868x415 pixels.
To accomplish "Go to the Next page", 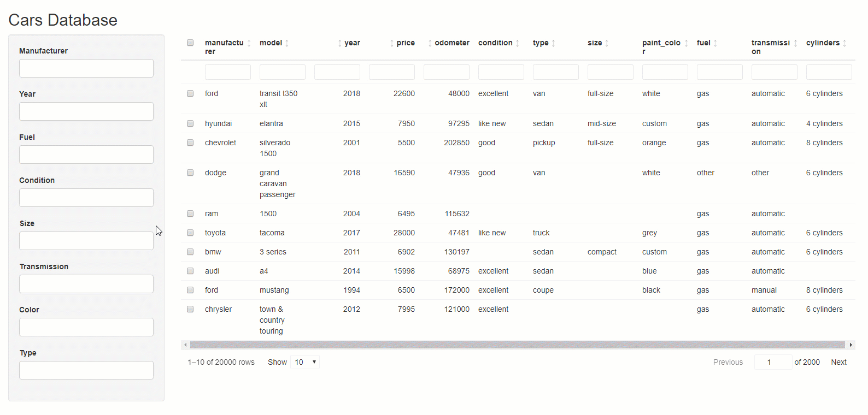I will pyautogui.click(x=838, y=362).
